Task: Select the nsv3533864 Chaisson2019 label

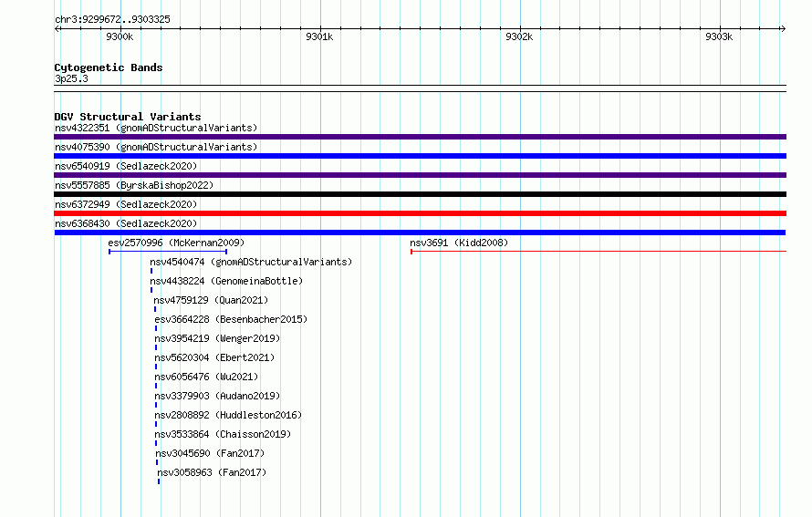Action: click(x=223, y=434)
